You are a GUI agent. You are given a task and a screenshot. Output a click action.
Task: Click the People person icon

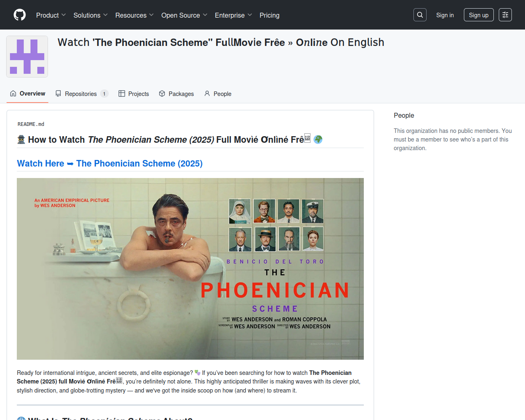[x=207, y=94]
